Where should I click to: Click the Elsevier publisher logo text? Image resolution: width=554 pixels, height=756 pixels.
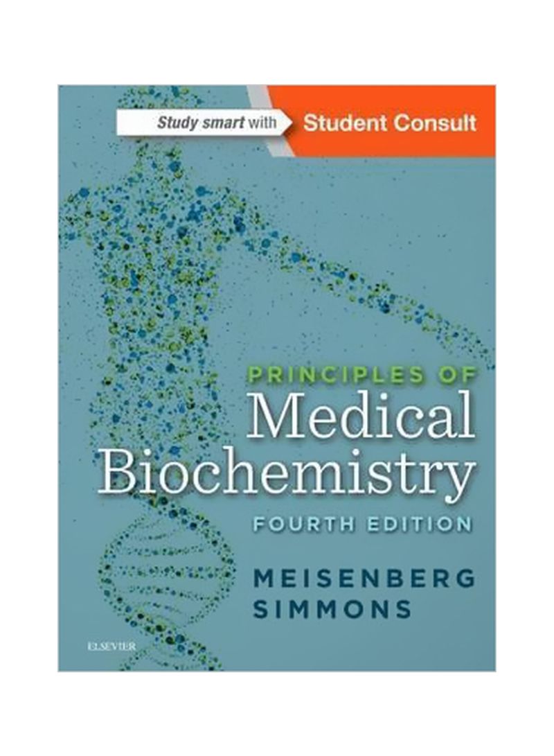pos(109,647)
